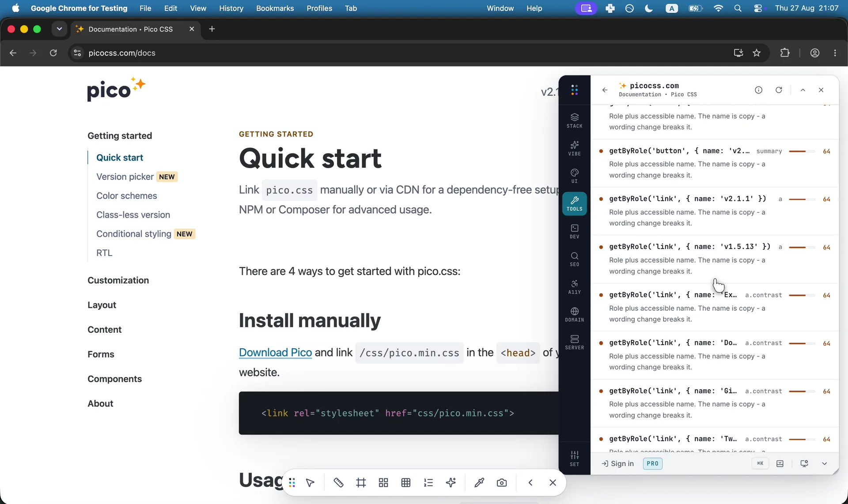The height and width of the screenshot is (504, 848).
Task: Open the Color schemes docs page
Action: point(127,196)
